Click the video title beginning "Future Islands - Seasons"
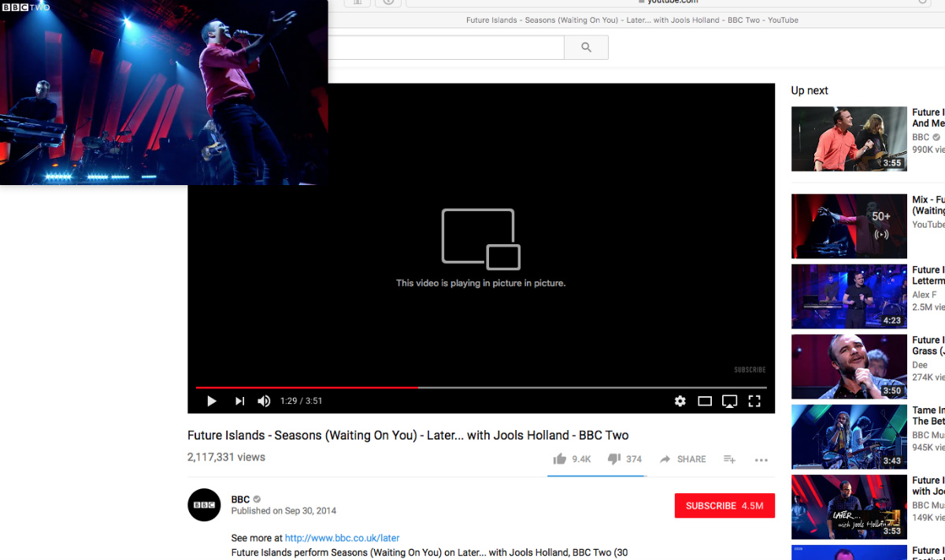The width and height of the screenshot is (945, 560). (x=408, y=436)
